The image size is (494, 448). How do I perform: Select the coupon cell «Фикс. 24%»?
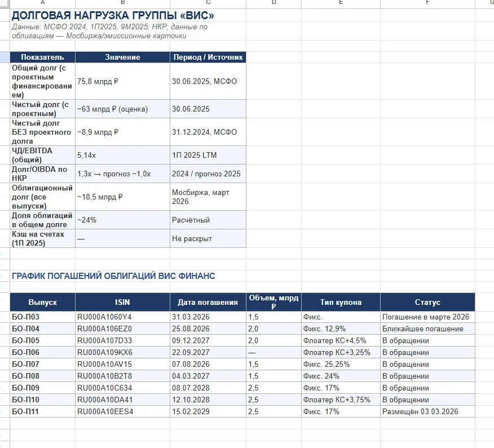coord(341,376)
